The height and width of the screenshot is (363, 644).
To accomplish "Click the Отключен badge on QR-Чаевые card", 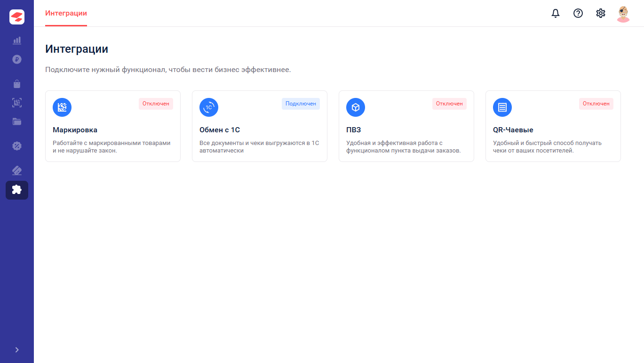I will click(596, 104).
